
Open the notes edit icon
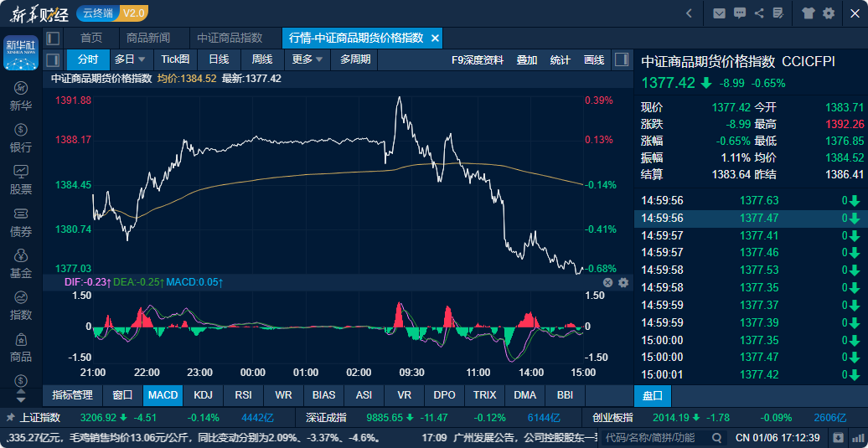[x=778, y=13]
